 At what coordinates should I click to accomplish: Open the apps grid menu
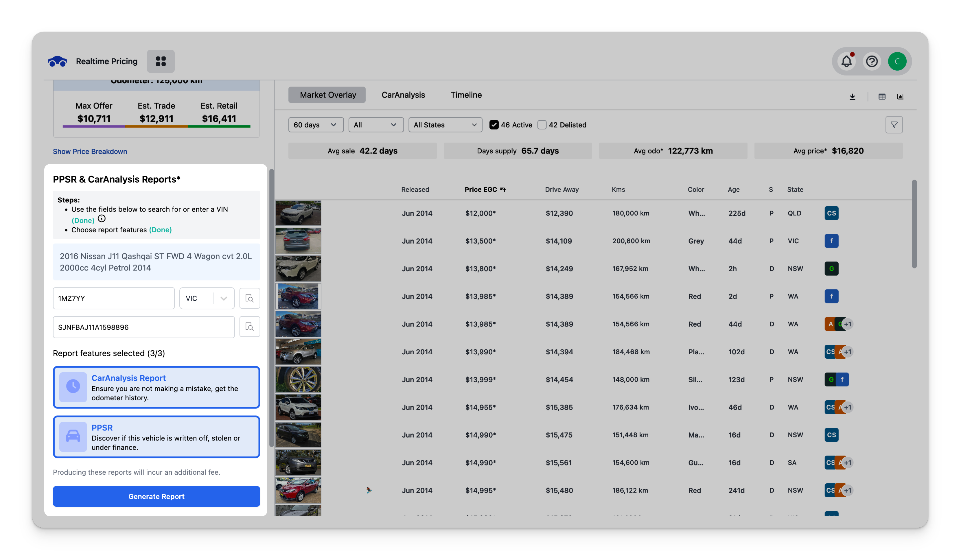pos(161,61)
